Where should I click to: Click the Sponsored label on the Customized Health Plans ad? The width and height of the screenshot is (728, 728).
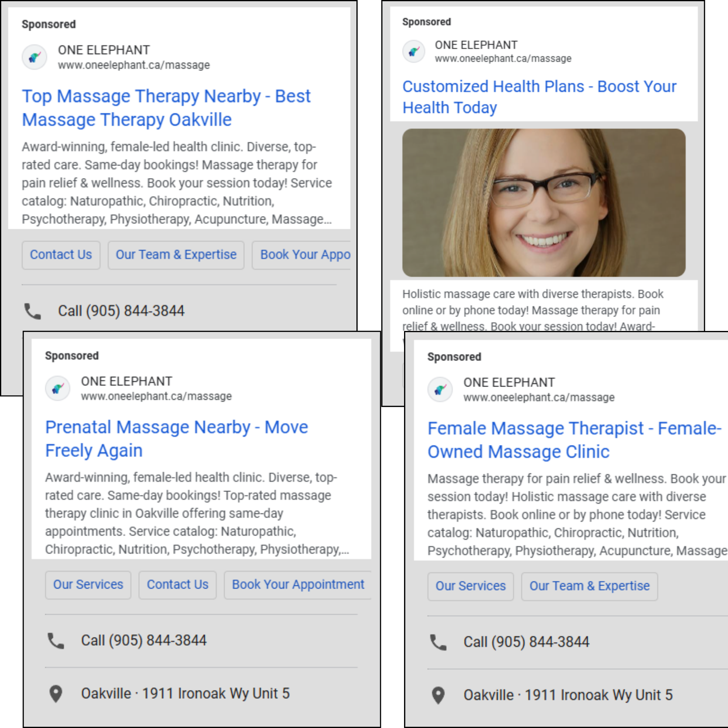pyautogui.click(x=426, y=22)
